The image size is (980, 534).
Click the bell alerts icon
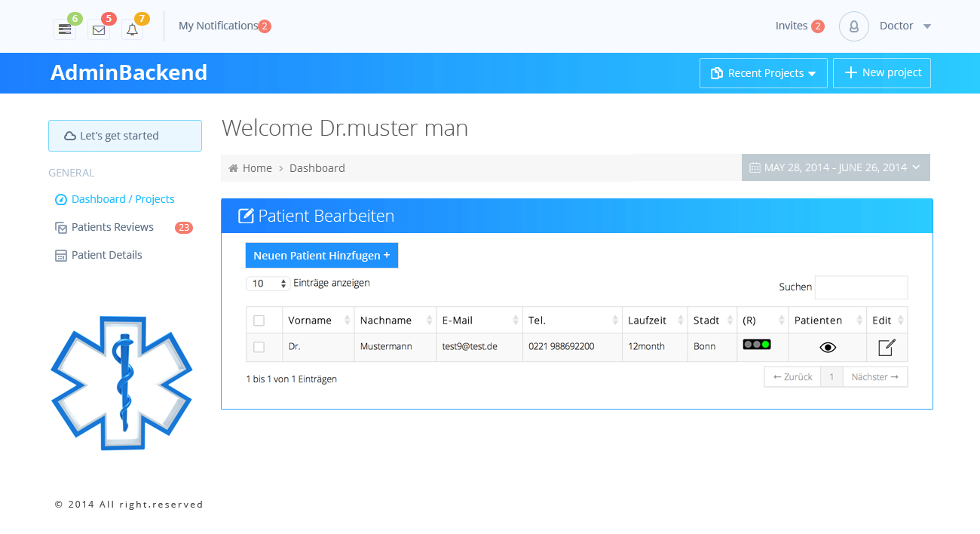click(132, 29)
